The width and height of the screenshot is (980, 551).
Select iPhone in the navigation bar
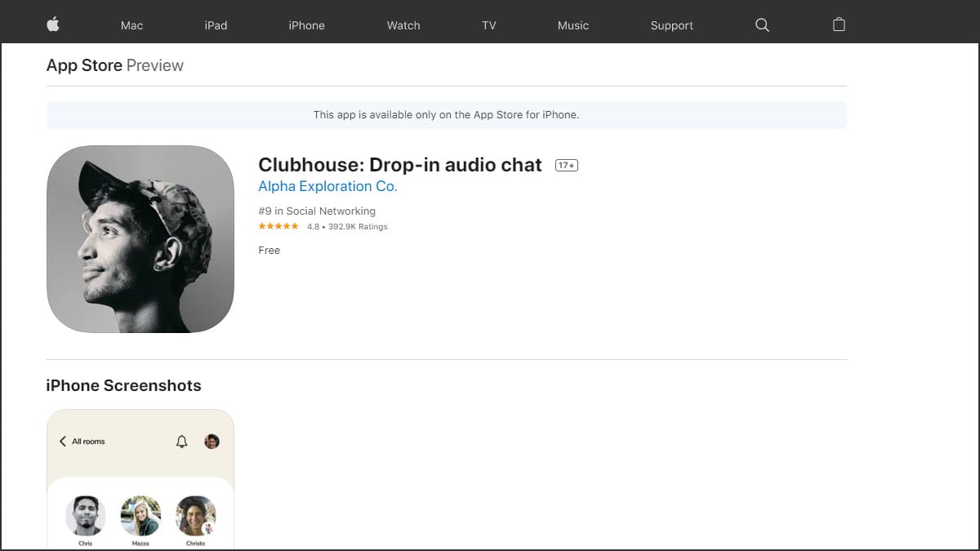(307, 25)
